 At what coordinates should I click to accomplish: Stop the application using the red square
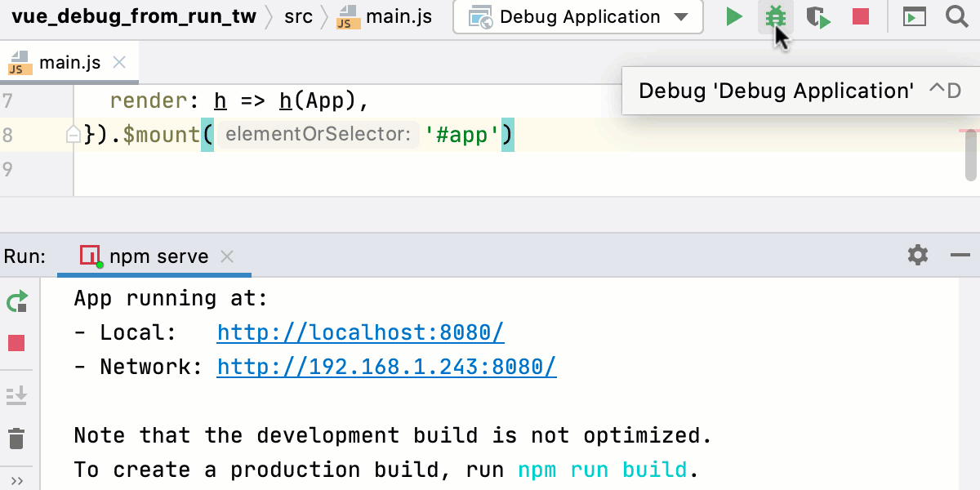coord(860,16)
